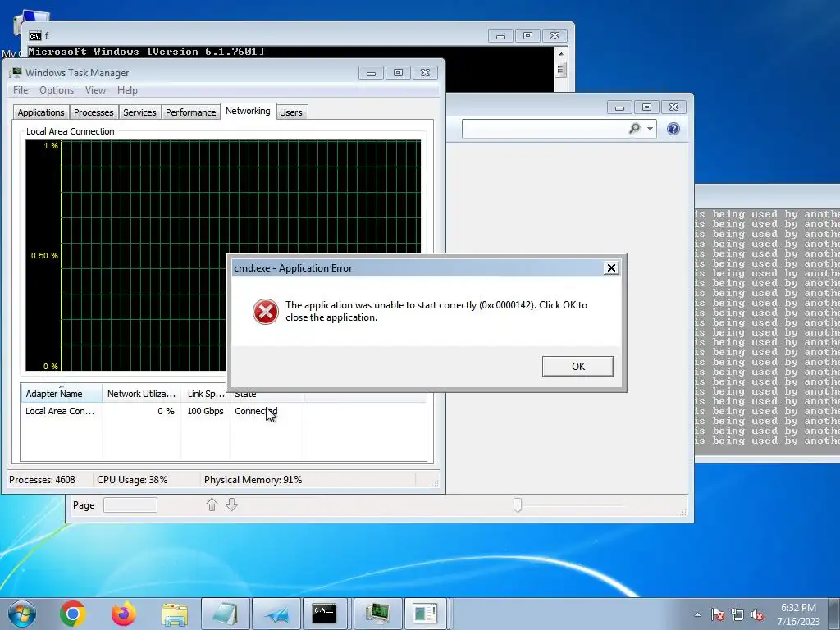This screenshot has height=630, width=840.
Task: Click the CPU Usage: 38% status entry
Action: click(132, 479)
